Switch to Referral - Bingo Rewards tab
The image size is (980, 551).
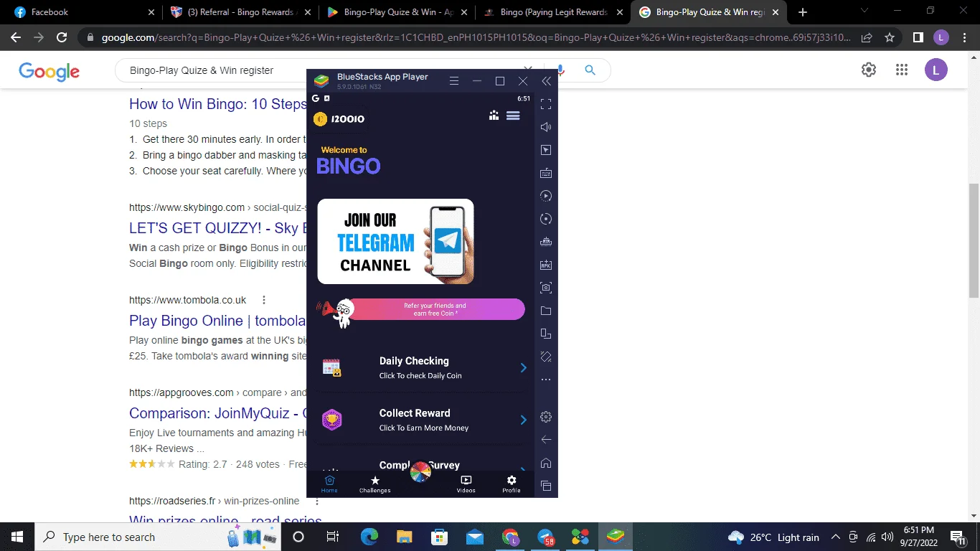click(240, 12)
